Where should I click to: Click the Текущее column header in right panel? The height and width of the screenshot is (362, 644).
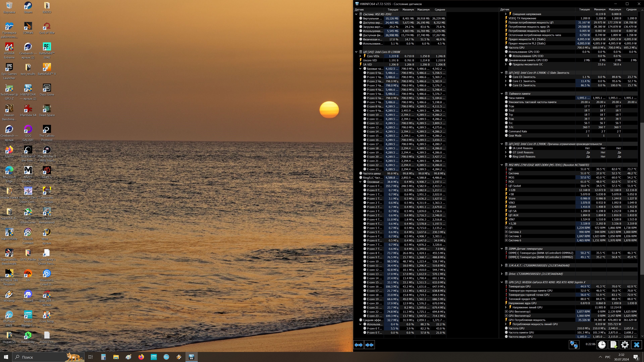point(584,10)
